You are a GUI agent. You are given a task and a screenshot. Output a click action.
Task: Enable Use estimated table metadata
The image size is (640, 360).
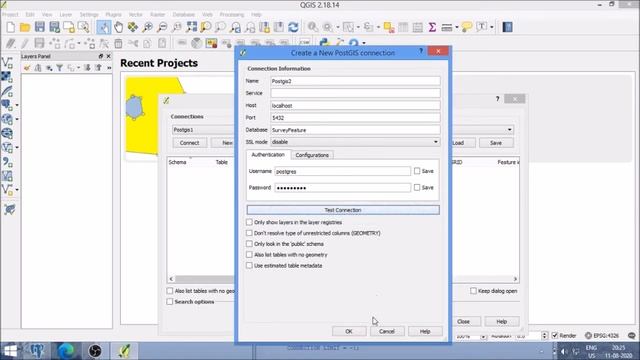[x=249, y=265]
